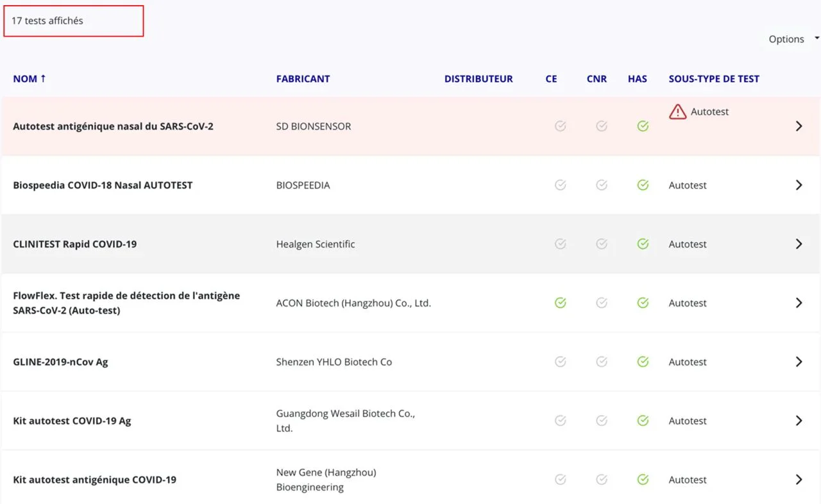This screenshot has height=504, width=821.
Task: Click the Guangdong Wesail Biotech Co., Ltd. cell
Action: pyautogui.click(x=346, y=421)
